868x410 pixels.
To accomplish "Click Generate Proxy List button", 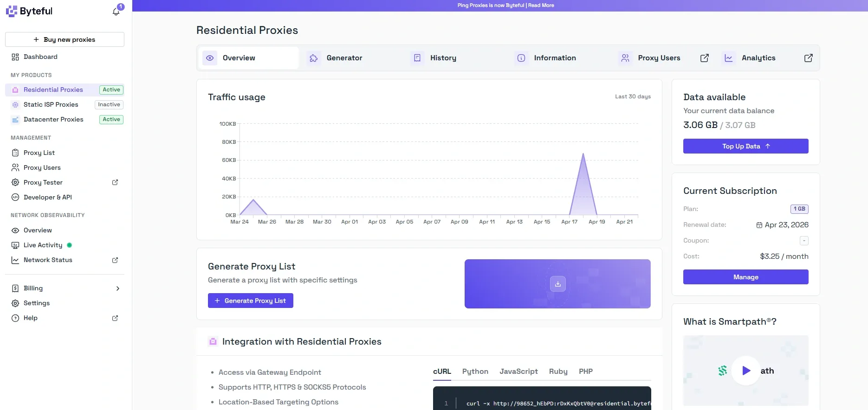I will coord(251,301).
